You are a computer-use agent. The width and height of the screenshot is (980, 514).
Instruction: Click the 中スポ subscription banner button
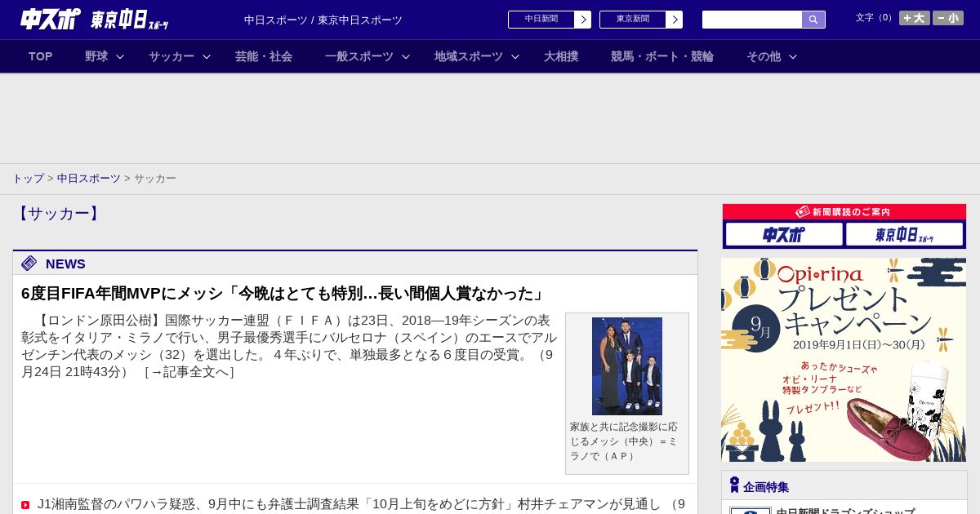coord(784,235)
